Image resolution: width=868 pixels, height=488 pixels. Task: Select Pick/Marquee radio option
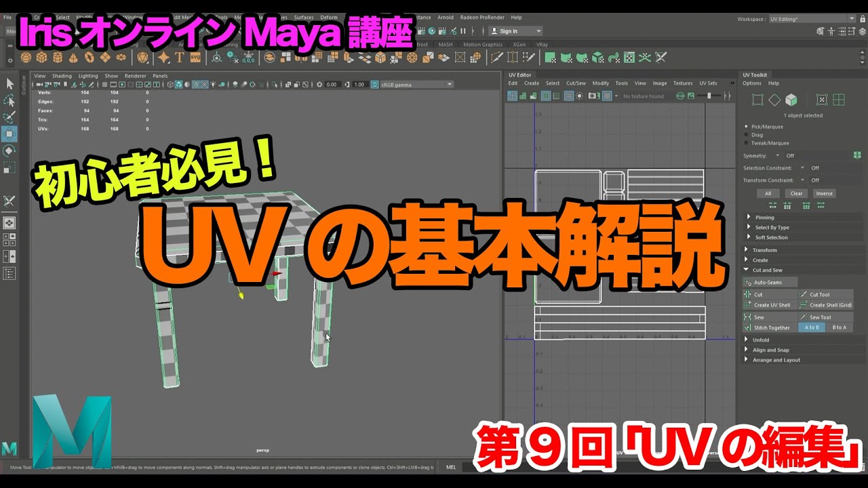point(747,127)
